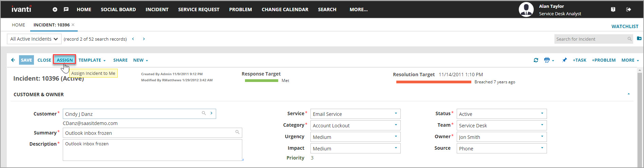
Task: Click the Assign button
Action: point(64,60)
